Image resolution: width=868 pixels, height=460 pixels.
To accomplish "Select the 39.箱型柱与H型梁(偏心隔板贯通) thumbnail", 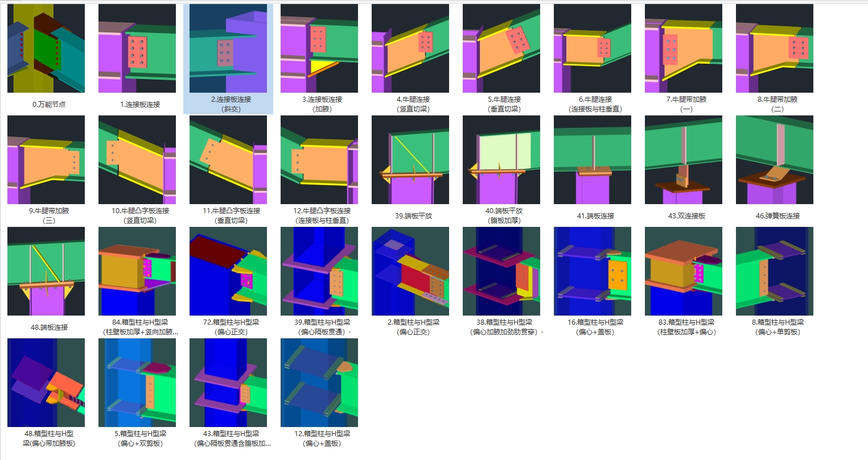I will (319, 271).
